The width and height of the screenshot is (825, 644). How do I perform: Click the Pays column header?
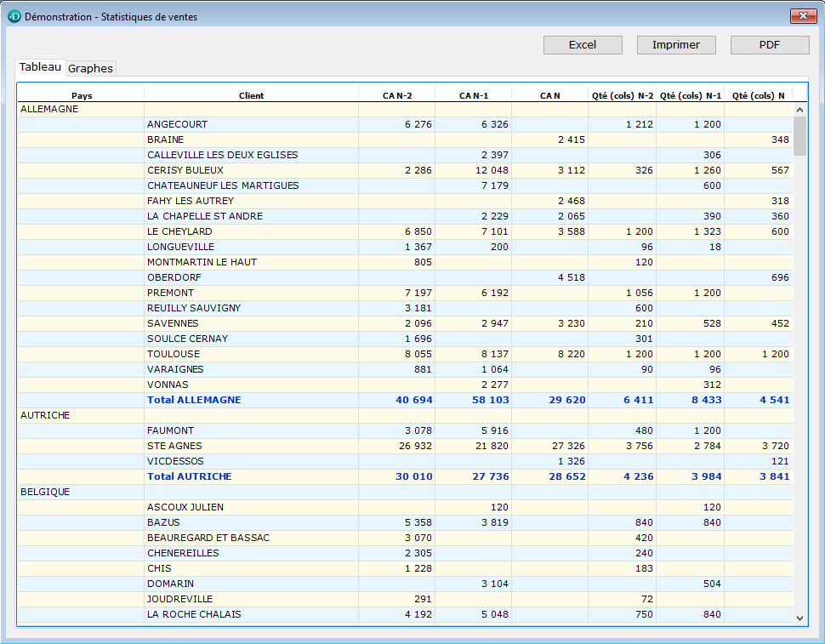pos(82,95)
